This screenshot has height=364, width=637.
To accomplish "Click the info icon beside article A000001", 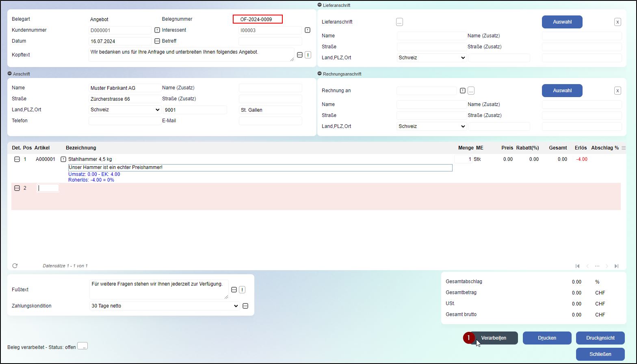I will (x=63, y=159).
